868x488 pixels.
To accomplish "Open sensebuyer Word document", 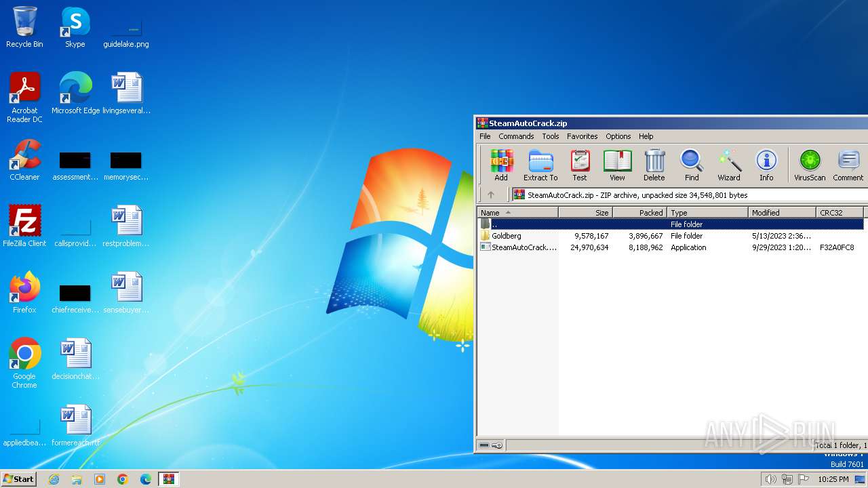I will pos(126,293).
